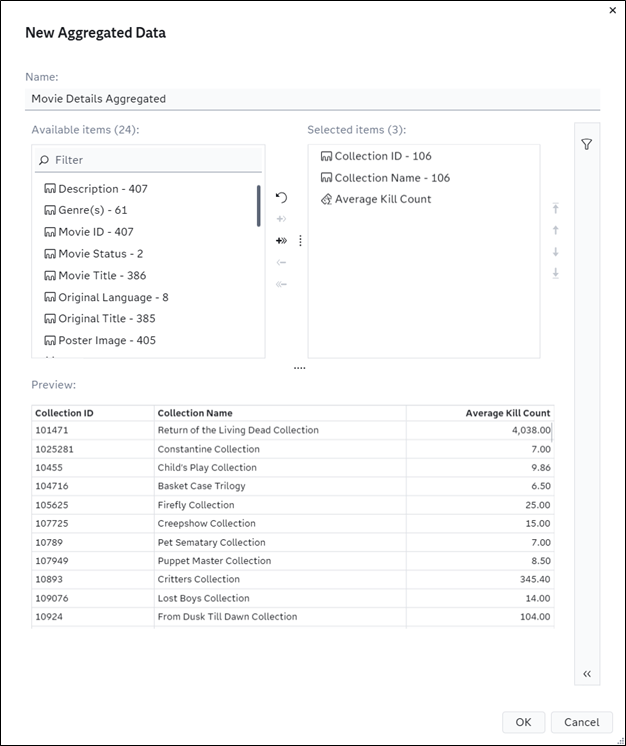Select Original Title - 385 item
This screenshot has height=746, width=626.
pyautogui.click(x=107, y=318)
